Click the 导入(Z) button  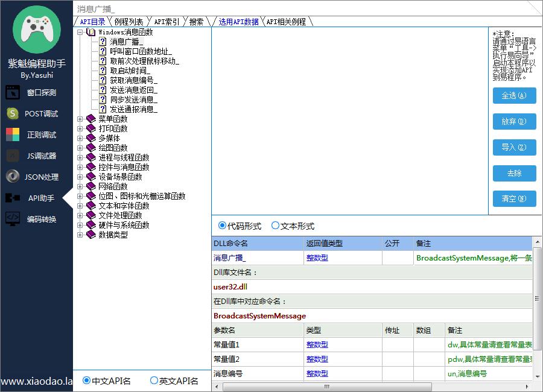pyautogui.click(x=514, y=147)
